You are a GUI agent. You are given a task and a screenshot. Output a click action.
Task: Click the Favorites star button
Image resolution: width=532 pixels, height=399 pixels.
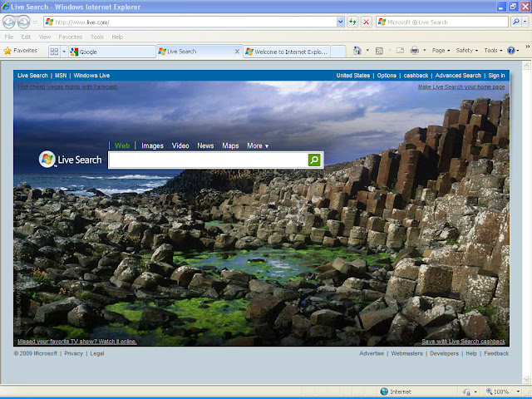(20, 51)
